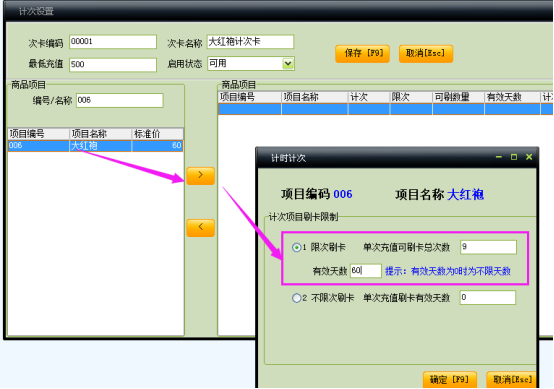Sort by the 标准价 column header
The image size is (554, 389).
pyautogui.click(x=158, y=134)
